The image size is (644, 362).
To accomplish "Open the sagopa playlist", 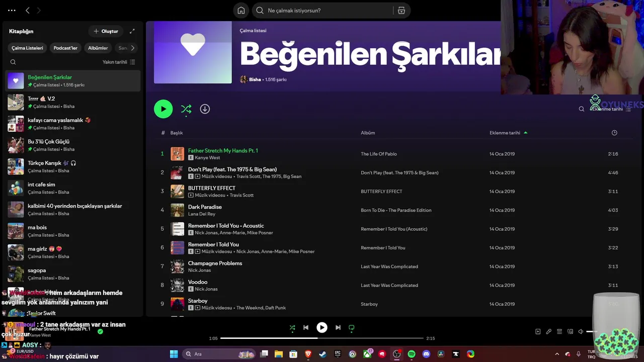I will pyautogui.click(x=73, y=274).
